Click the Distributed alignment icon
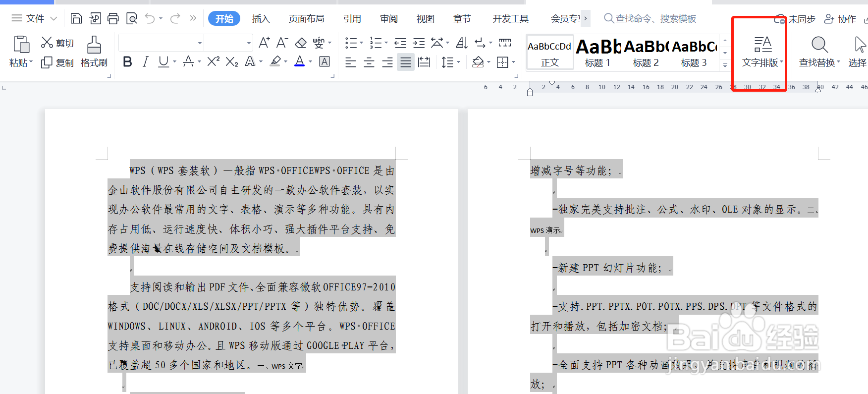 tap(424, 62)
